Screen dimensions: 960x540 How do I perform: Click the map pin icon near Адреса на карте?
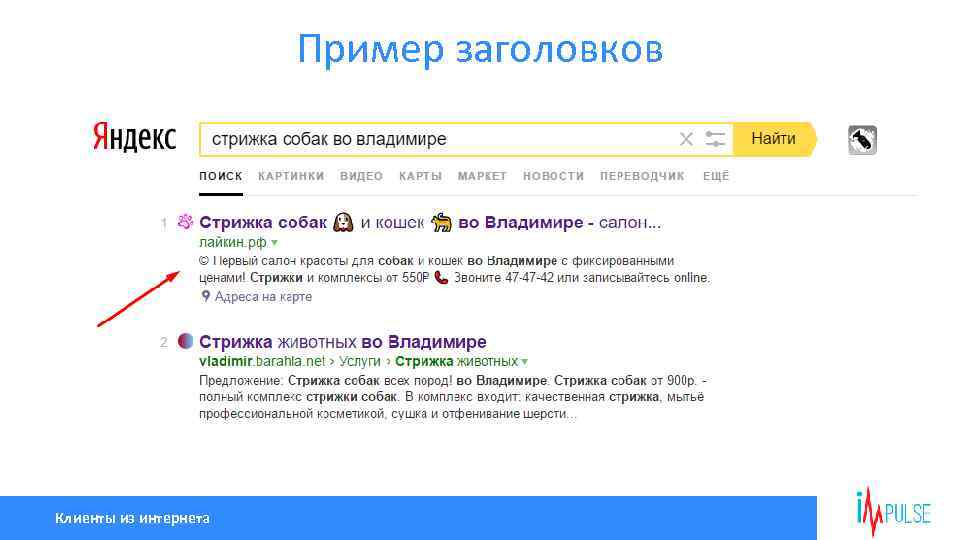(x=206, y=296)
